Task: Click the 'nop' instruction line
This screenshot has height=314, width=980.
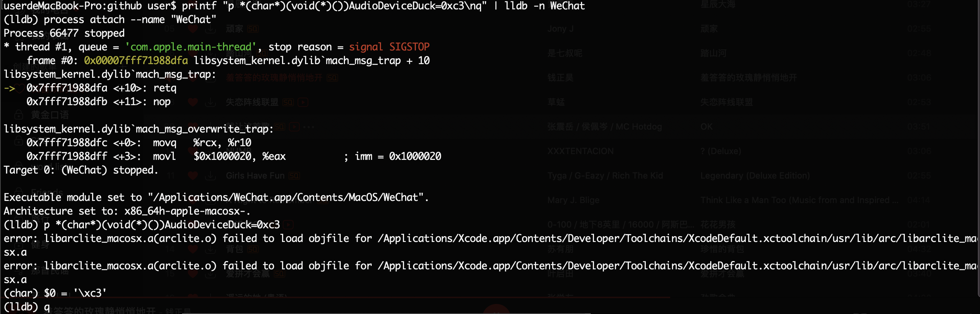Action: (98, 102)
